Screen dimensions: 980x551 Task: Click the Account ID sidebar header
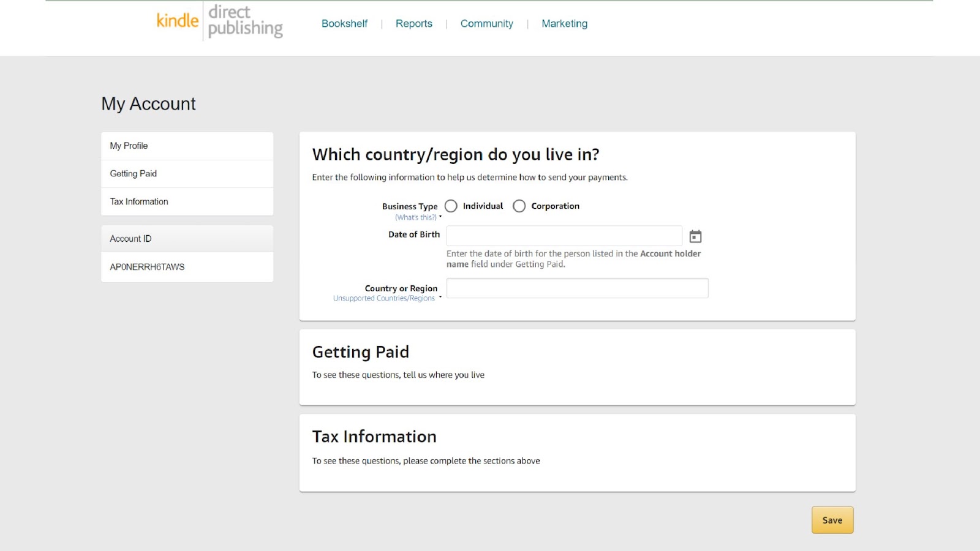[x=130, y=239]
